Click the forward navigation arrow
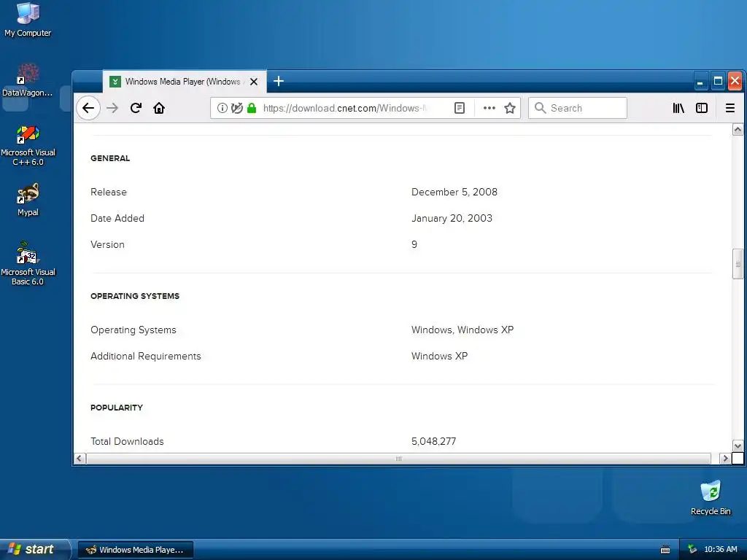This screenshot has height=560, width=747. coord(112,108)
